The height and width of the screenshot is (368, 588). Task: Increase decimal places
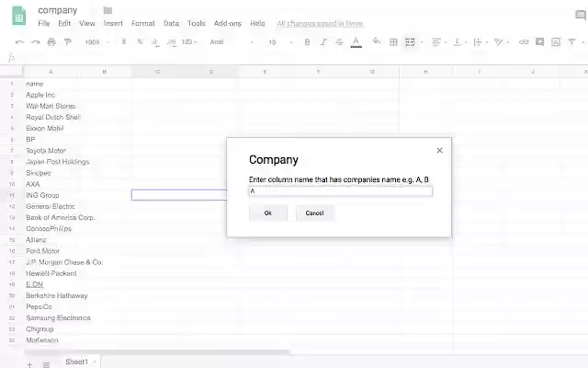click(x=172, y=42)
